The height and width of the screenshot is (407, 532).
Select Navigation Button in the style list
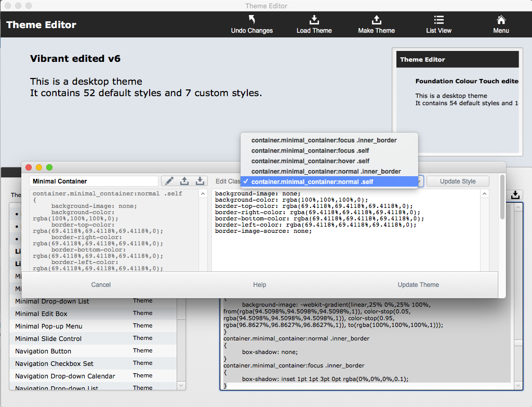coord(93,351)
